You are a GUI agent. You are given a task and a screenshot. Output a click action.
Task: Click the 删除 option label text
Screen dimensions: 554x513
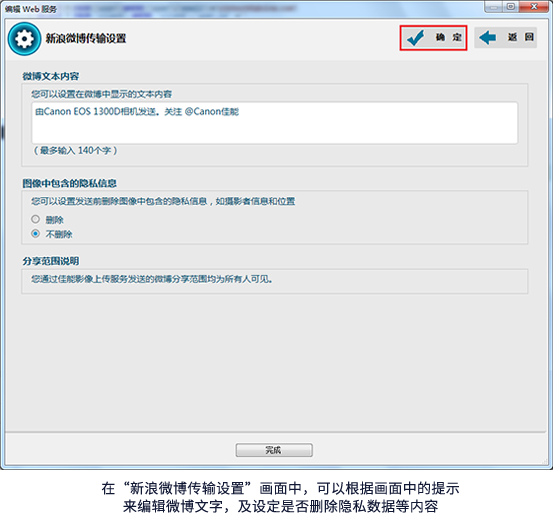click(54, 220)
